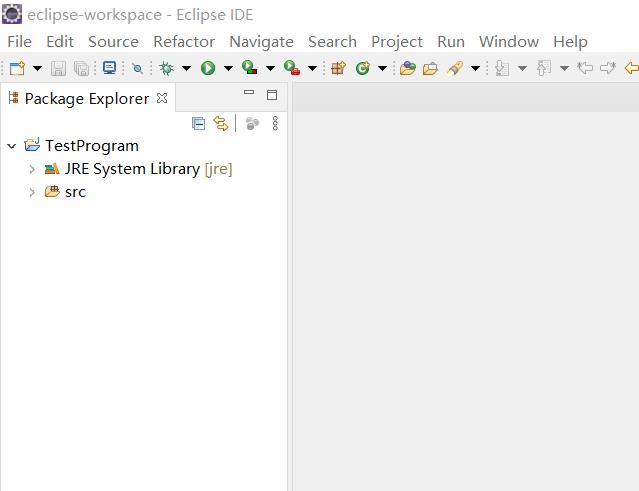Open the Coverage dropdown arrow
The height and width of the screenshot is (491, 639).
click(x=270, y=68)
